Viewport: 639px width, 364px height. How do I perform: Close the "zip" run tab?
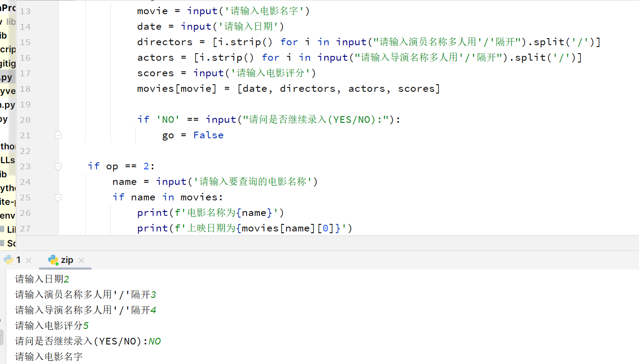click(x=81, y=260)
